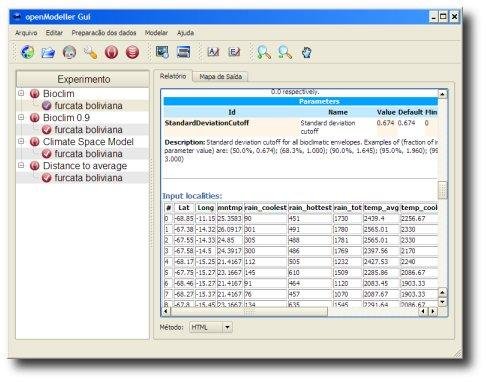Select the Relatório tab
486x382 pixels.
(x=173, y=76)
